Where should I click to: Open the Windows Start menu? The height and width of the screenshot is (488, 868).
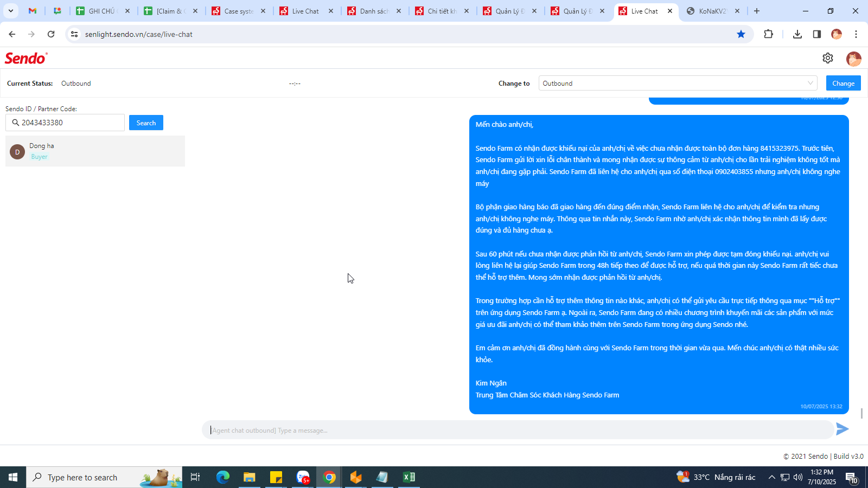[x=13, y=477]
